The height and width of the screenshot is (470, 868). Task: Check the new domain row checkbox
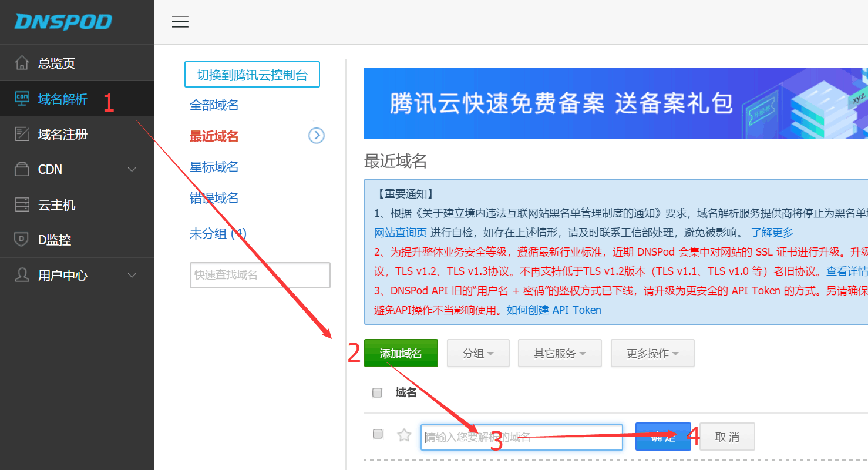(x=378, y=434)
